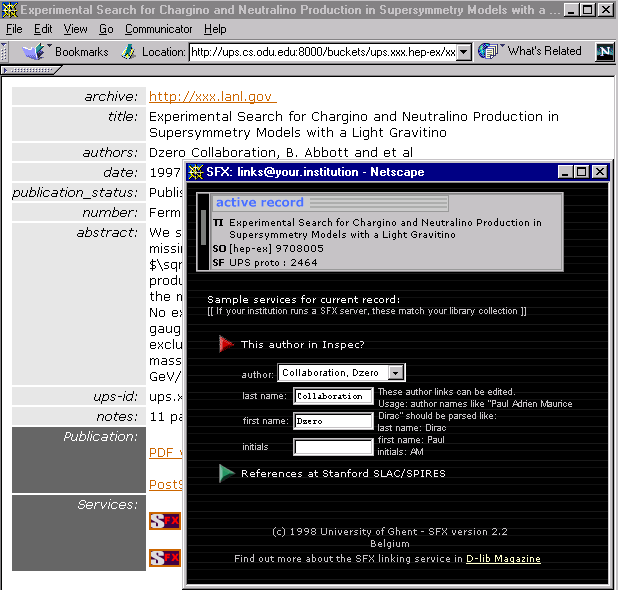Open the Help menu
Viewport: 618px width, 590px height.
[x=215, y=29]
